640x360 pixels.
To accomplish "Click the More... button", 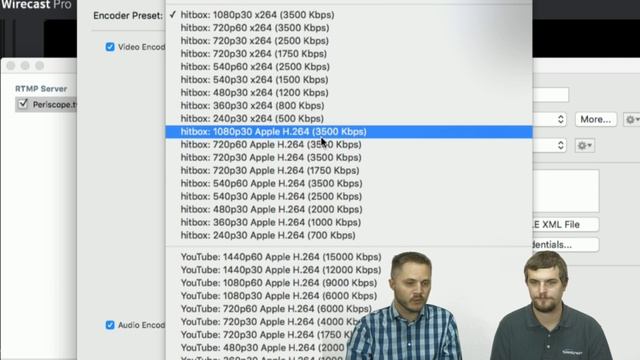I will coord(596,119).
